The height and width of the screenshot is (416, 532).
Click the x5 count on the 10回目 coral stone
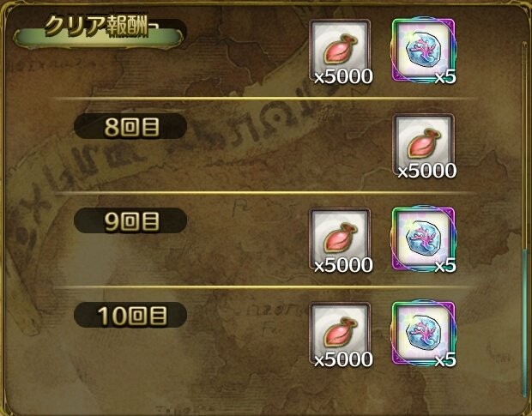(x=445, y=359)
